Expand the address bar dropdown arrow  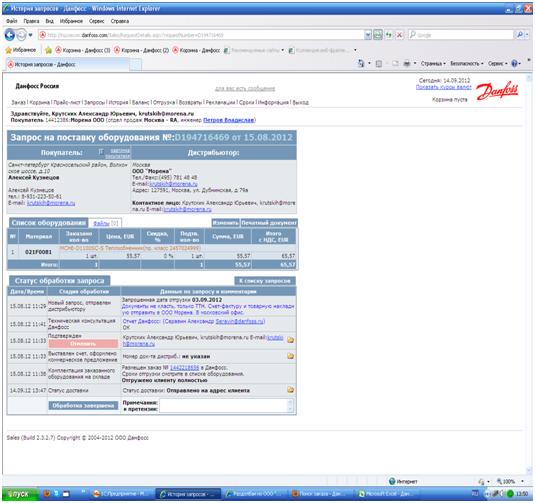pos(367,35)
